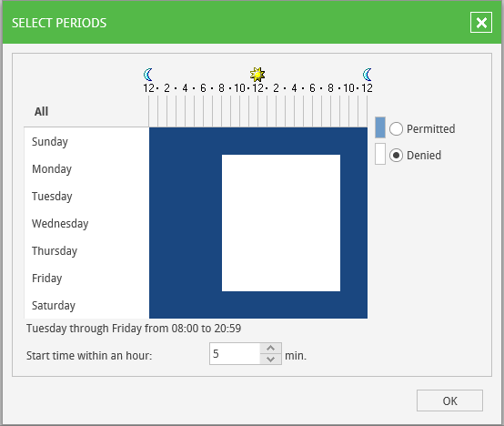Select the Denied radio button
Image resolution: width=504 pixels, height=426 pixels.
click(396, 156)
